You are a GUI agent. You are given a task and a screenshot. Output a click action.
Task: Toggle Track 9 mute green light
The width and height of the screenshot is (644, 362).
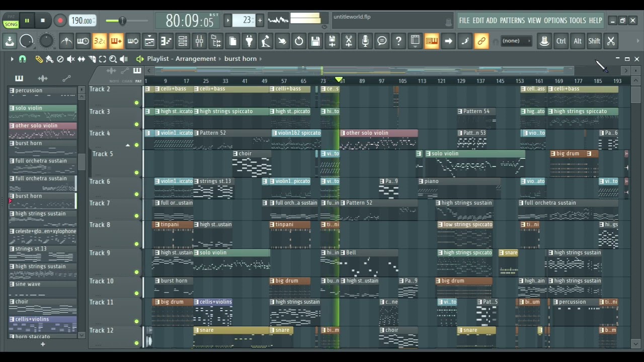coord(136,272)
